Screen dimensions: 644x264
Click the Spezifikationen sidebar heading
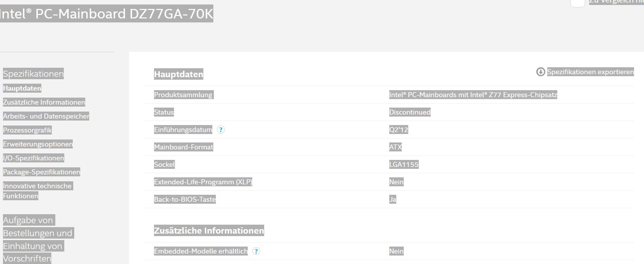coord(33,74)
